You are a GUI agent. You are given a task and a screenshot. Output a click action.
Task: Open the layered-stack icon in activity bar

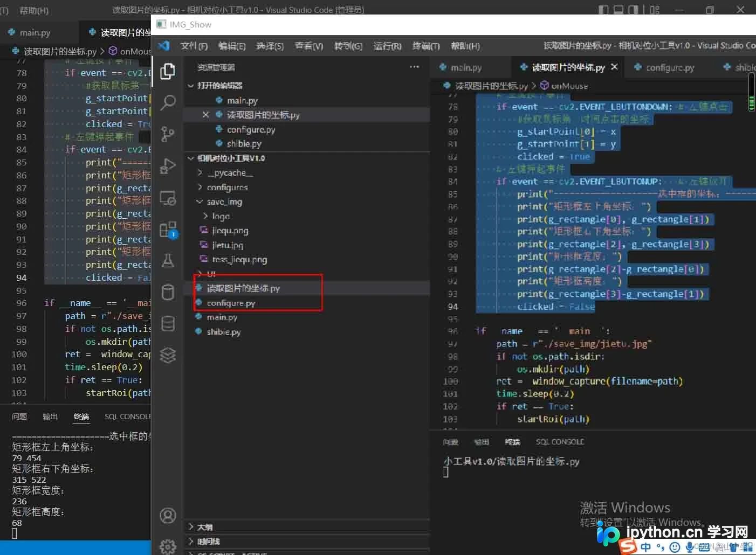coord(168,355)
